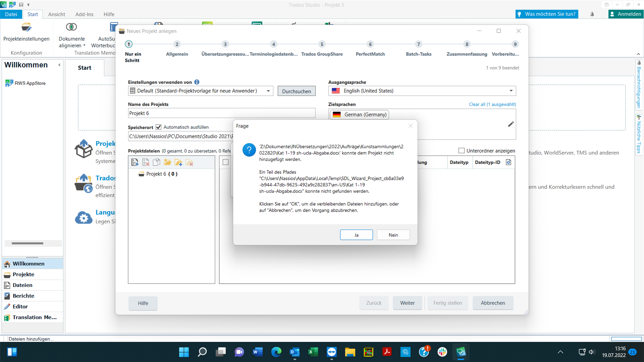Enable Unterordner anzeigen
Viewport: 644px width, 362px height.
(461, 151)
